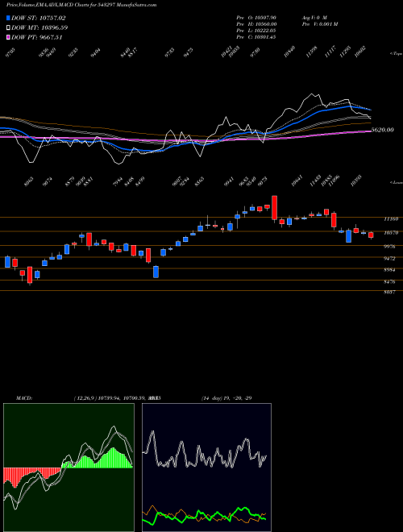Click the 8984 price level label
Screen dimensions: 403x532
(x=390, y=270)
